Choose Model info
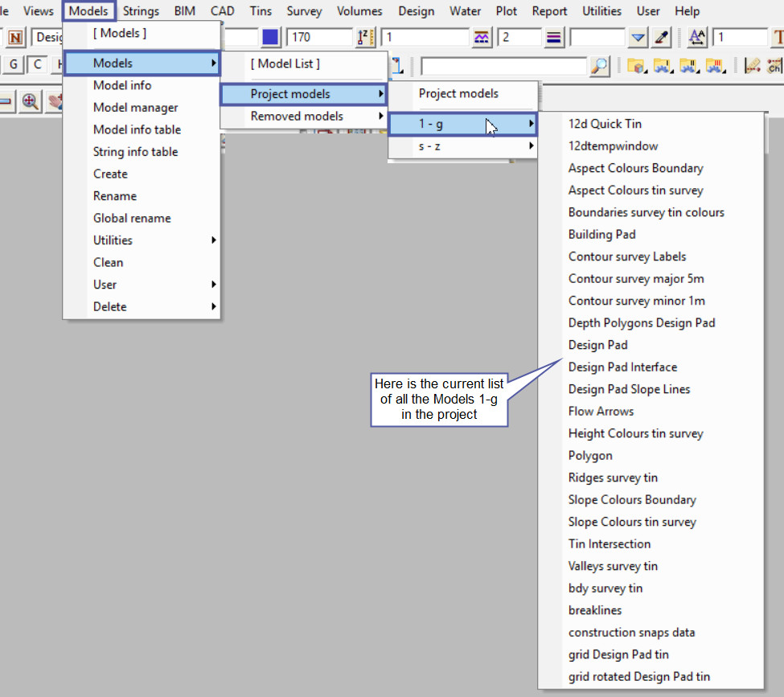 [x=122, y=85]
